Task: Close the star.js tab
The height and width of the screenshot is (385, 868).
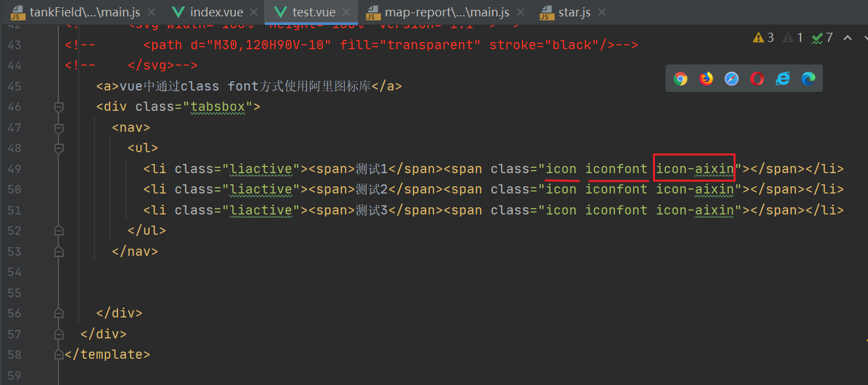Action: tap(602, 12)
